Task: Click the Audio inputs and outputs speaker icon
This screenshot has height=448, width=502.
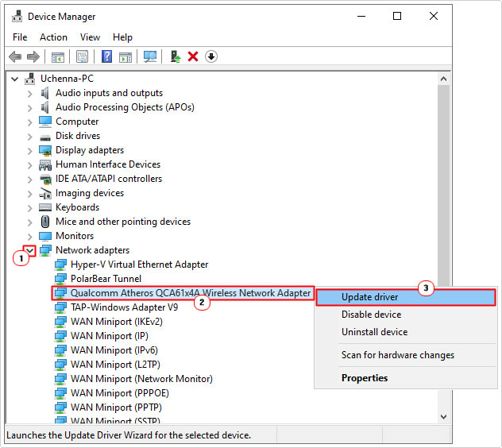Action: pyautogui.click(x=45, y=93)
